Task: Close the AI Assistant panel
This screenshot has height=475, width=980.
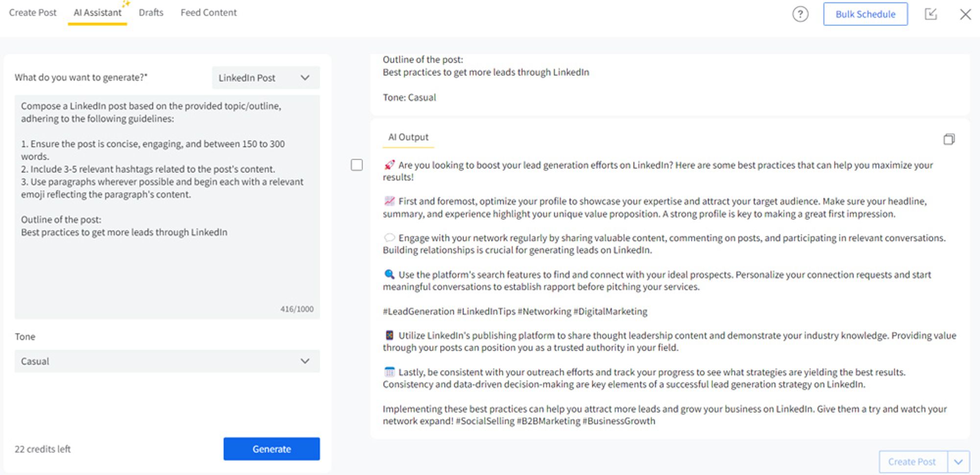Action: tap(965, 14)
